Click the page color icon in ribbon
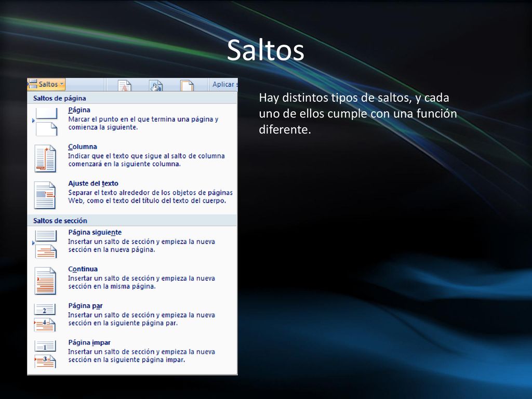This screenshot has height=399, width=532. (x=156, y=85)
